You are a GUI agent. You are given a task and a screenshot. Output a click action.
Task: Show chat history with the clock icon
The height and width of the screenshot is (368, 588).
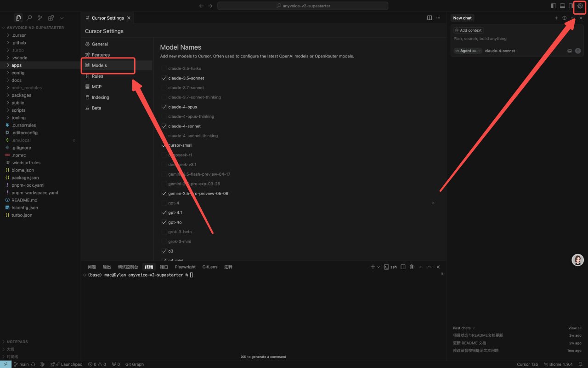click(x=565, y=18)
